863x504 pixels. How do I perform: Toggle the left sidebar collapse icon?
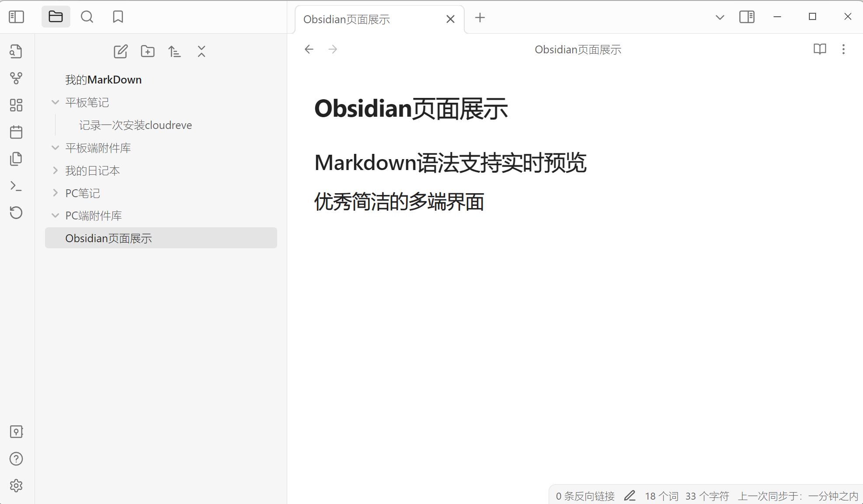pyautogui.click(x=17, y=17)
